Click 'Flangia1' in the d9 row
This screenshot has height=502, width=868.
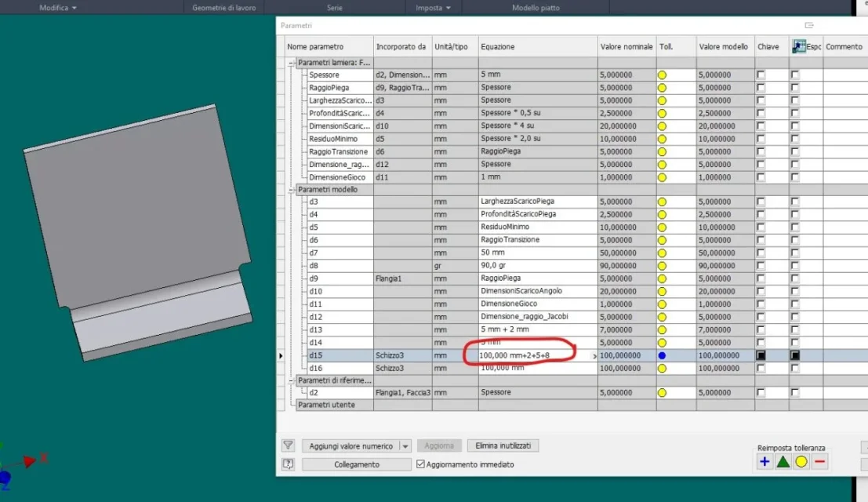point(388,278)
